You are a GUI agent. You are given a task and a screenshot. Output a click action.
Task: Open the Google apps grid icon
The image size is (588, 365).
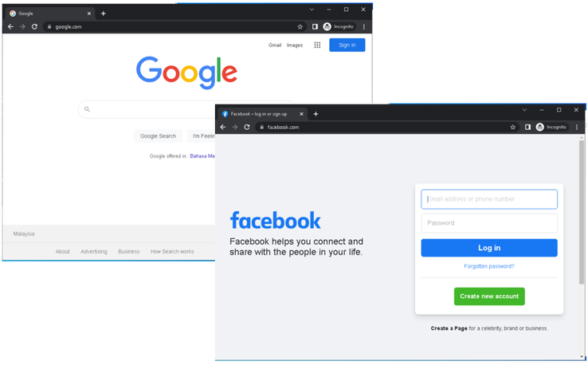pos(317,45)
